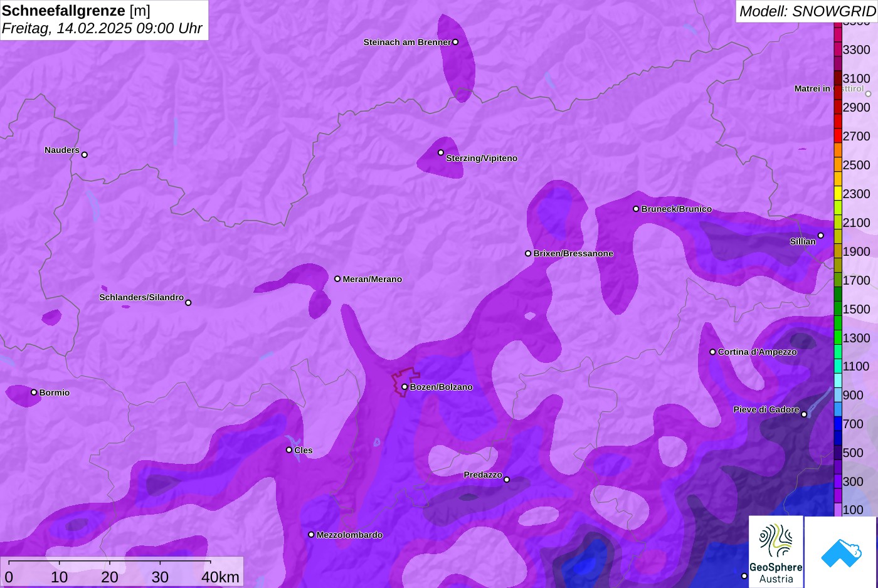878x588 pixels.
Task: Click the Bruneck/Brunico location marker
Action: [636, 209]
